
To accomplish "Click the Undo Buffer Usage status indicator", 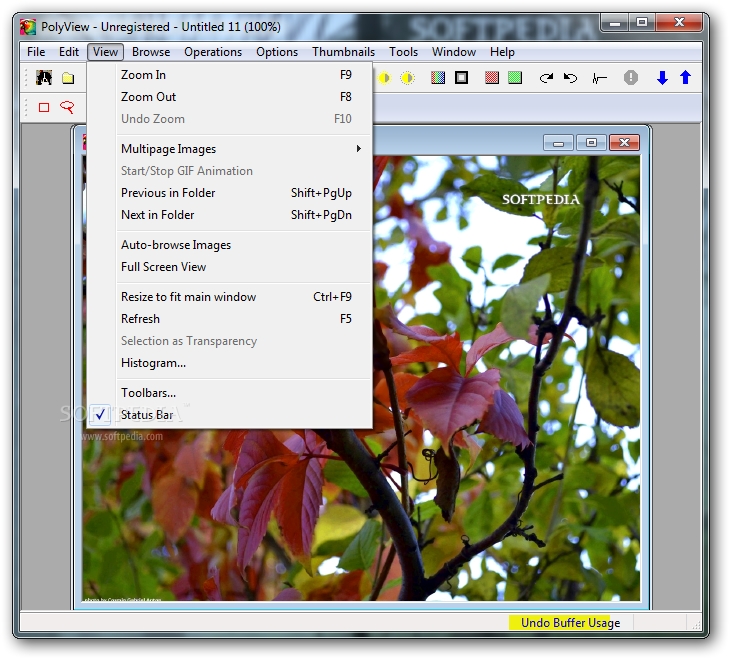I will [571, 623].
